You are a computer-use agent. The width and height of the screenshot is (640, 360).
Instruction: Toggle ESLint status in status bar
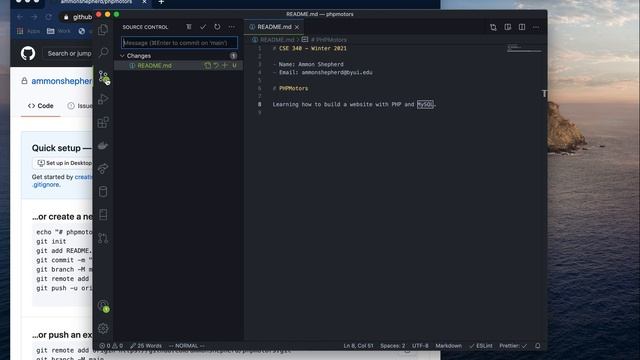pyautogui.click(x=481, y=346)
